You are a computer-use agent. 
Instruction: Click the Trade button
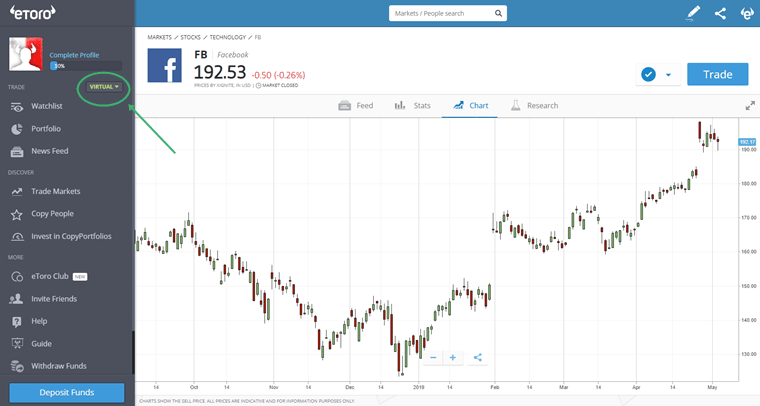pos(718,74)
